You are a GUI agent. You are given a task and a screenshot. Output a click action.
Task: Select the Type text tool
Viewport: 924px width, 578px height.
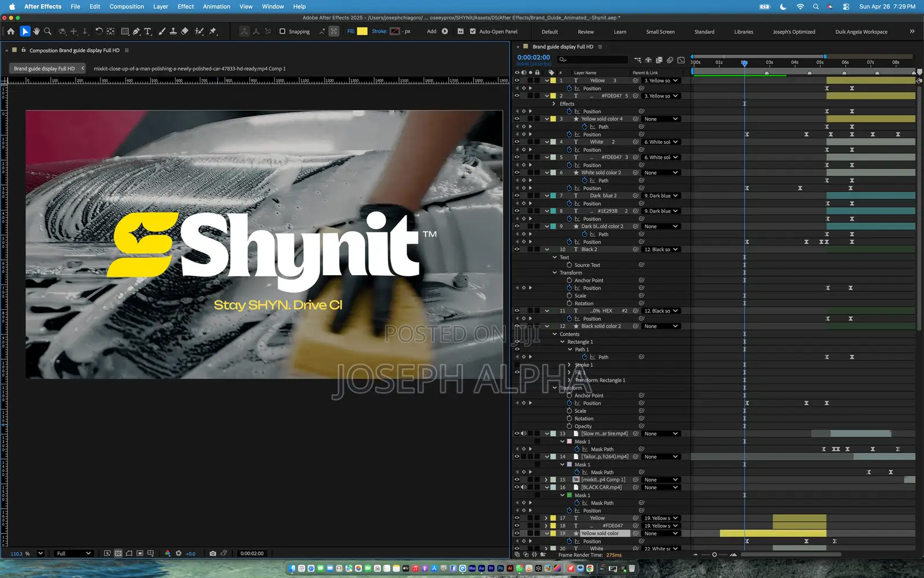point(148,31)
